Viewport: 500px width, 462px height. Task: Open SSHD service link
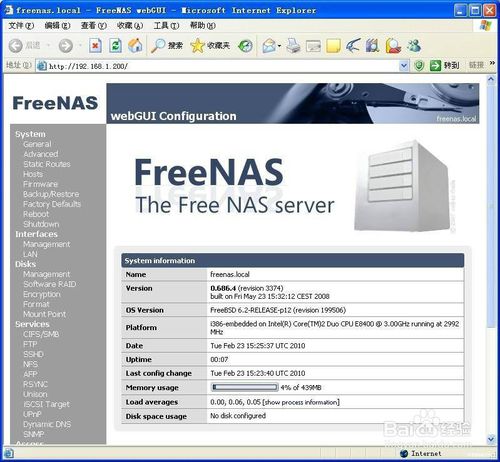[x=33, y=354]
